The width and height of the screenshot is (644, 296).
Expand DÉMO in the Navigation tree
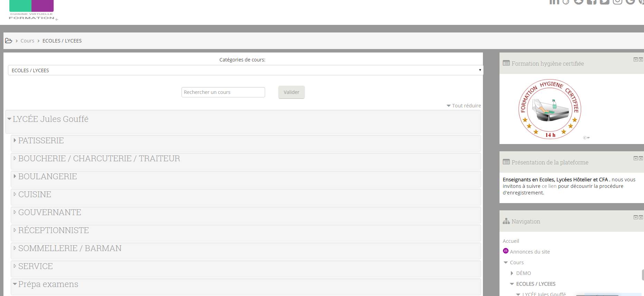pyautogui.click(x=512, y=273)
